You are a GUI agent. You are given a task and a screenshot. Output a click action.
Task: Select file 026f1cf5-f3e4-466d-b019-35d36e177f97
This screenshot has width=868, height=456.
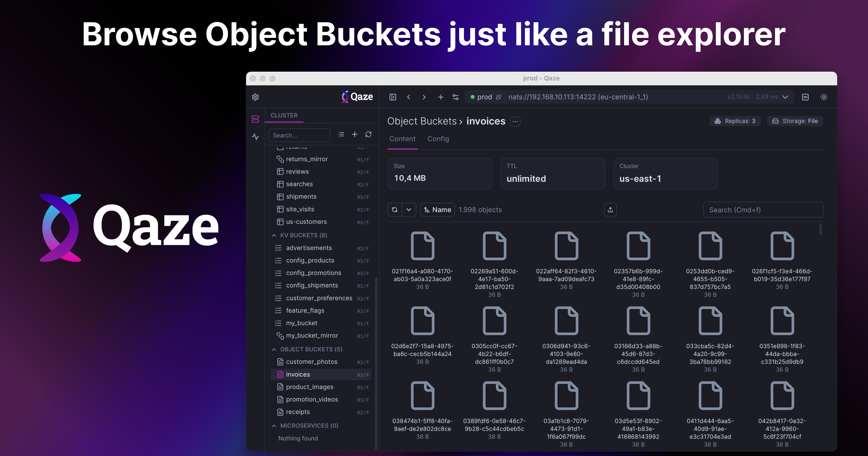tap(782, 261)
